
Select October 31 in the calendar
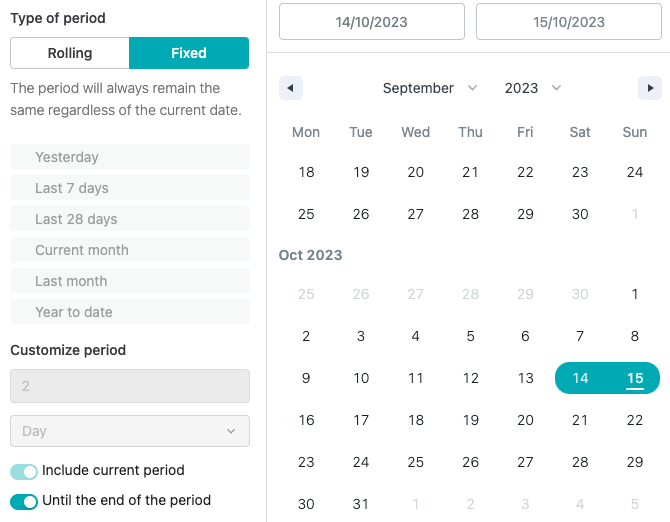361,504
